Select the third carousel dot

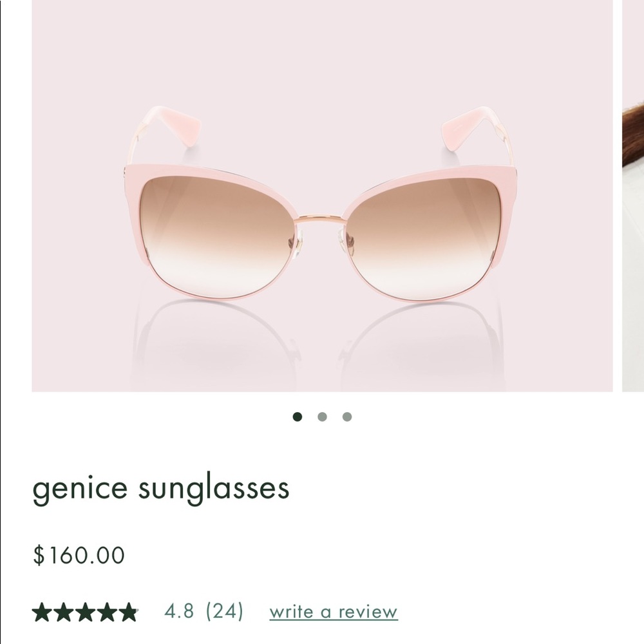point(347,417)
